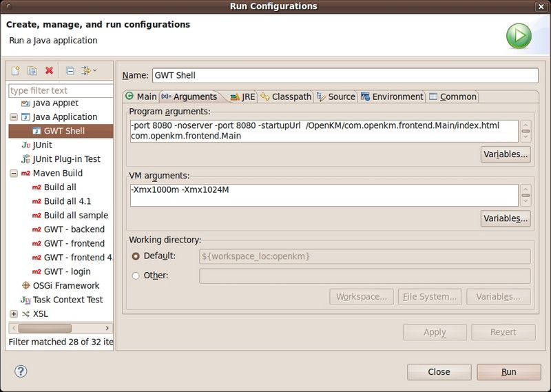Select the GWT - login configuration
This screenshot has height=392, width=551.
coord(61,271)
